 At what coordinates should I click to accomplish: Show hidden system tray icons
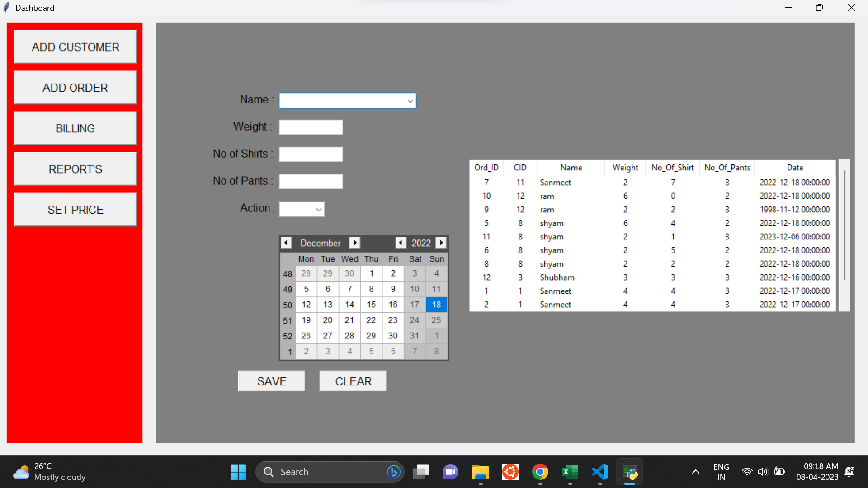point(695,472)
